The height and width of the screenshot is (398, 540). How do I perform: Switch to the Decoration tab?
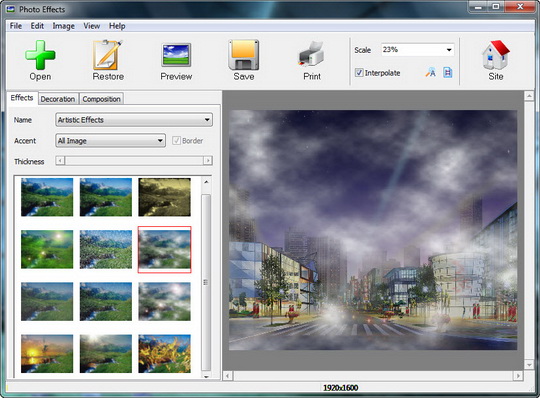58,99
